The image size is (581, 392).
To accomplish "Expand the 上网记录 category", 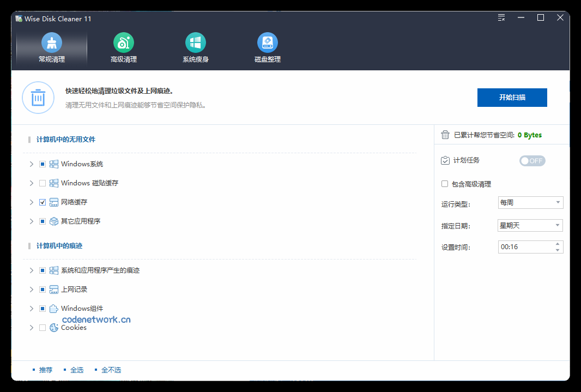I will pyautogui.click(x=31, y=289).
